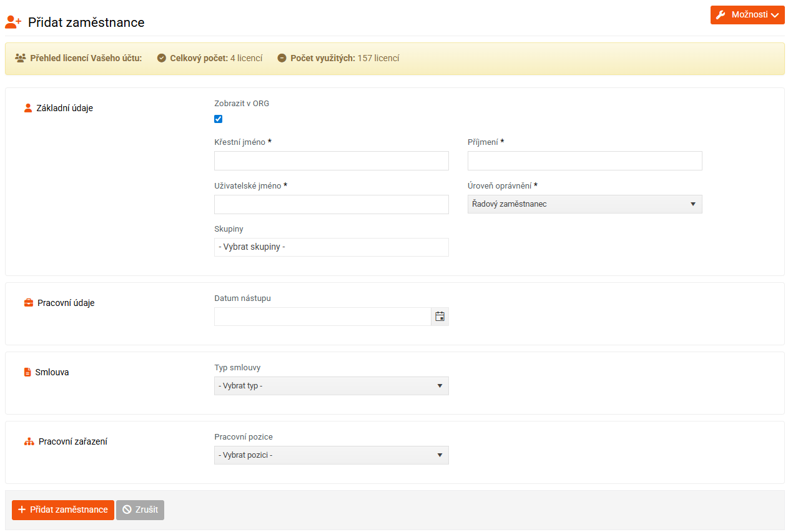Click the checkmark icon beside Celkový počet
The width and height of the screenshot is (788, 532).
[x=161, y=58]
